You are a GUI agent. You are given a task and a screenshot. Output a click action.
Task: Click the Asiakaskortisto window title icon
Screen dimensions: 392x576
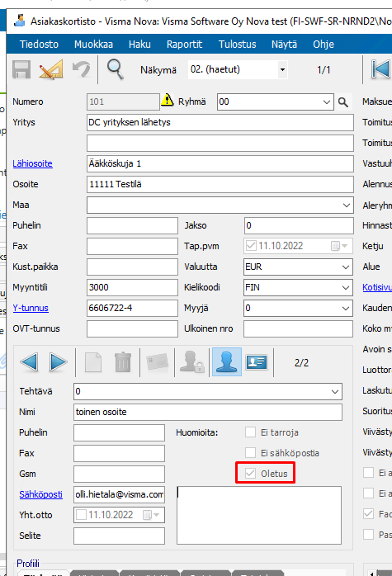click(x=20, y=20)
